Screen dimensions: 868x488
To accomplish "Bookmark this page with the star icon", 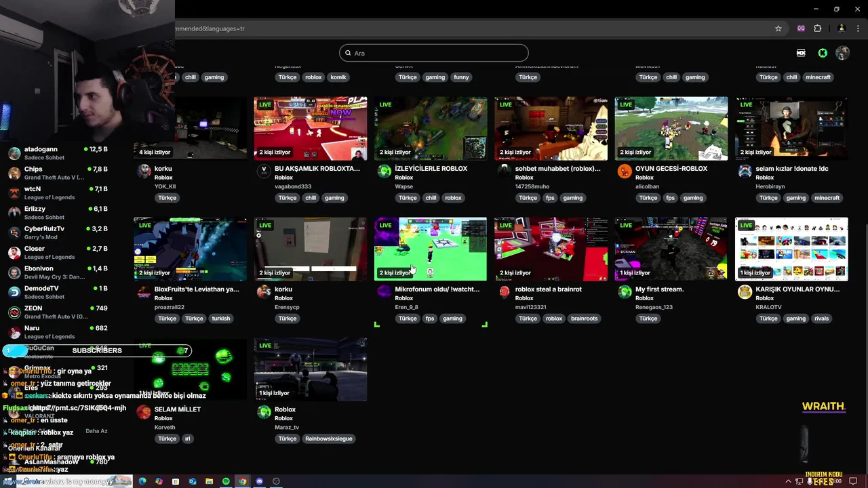I will (778, 28).
